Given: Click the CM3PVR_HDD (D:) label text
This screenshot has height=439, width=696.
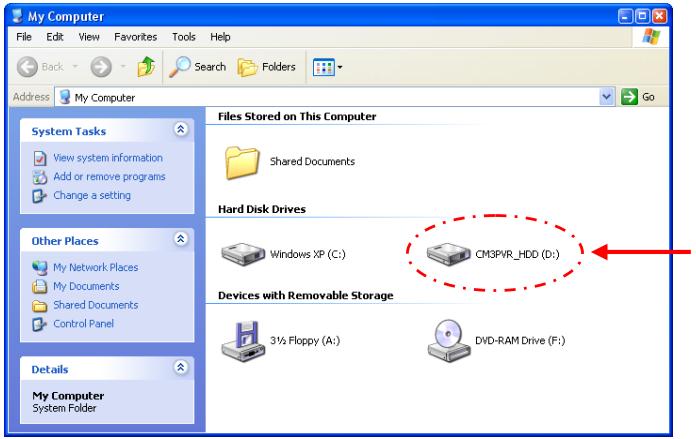Looking at the screenshot, I should [517, 254].
